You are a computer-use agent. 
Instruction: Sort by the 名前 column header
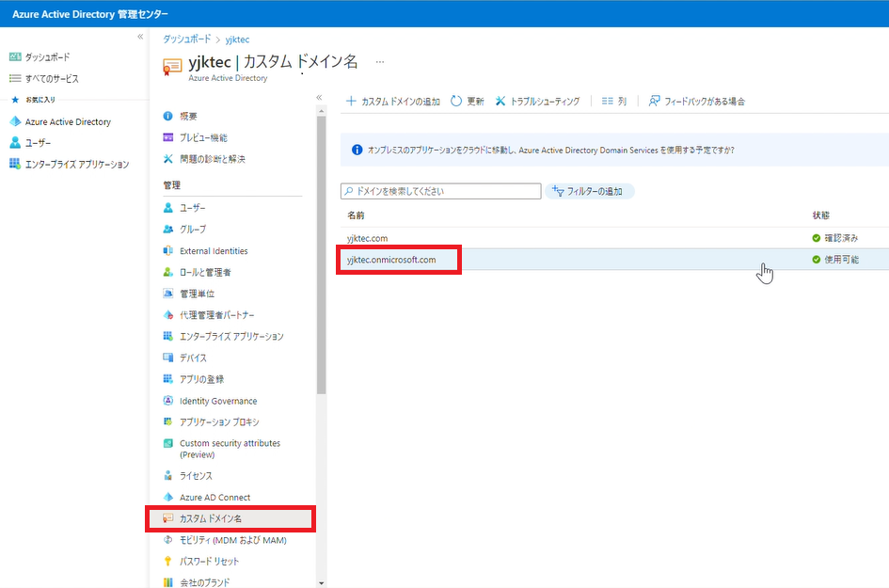356,215
